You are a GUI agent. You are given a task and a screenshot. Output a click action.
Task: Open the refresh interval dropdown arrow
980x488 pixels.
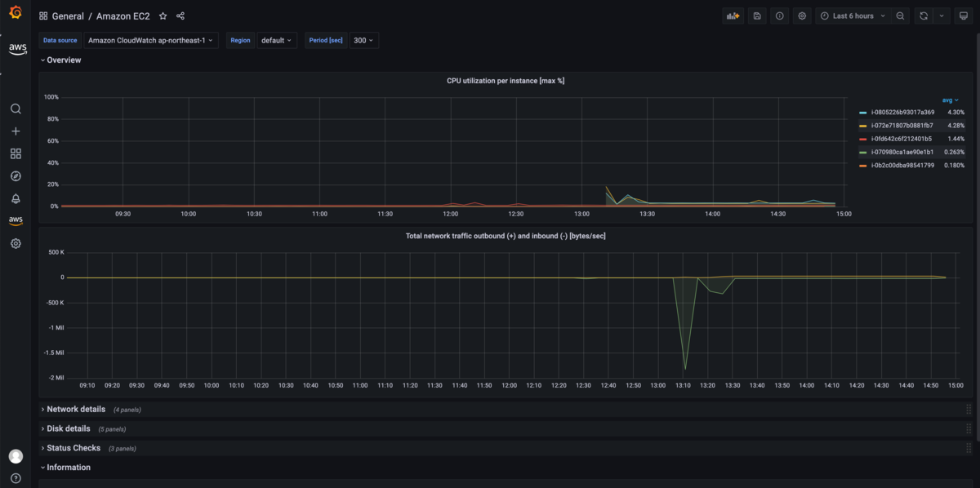[x=942, y=16]
